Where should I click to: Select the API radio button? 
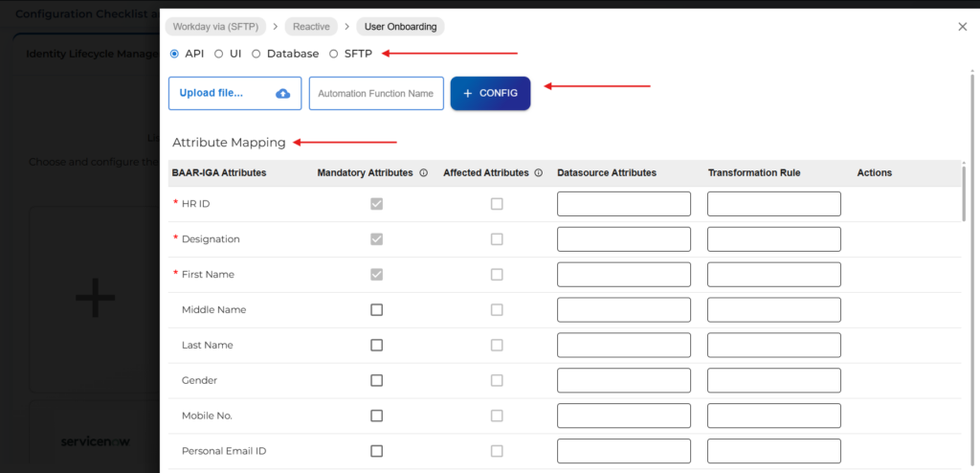(174, 54)
